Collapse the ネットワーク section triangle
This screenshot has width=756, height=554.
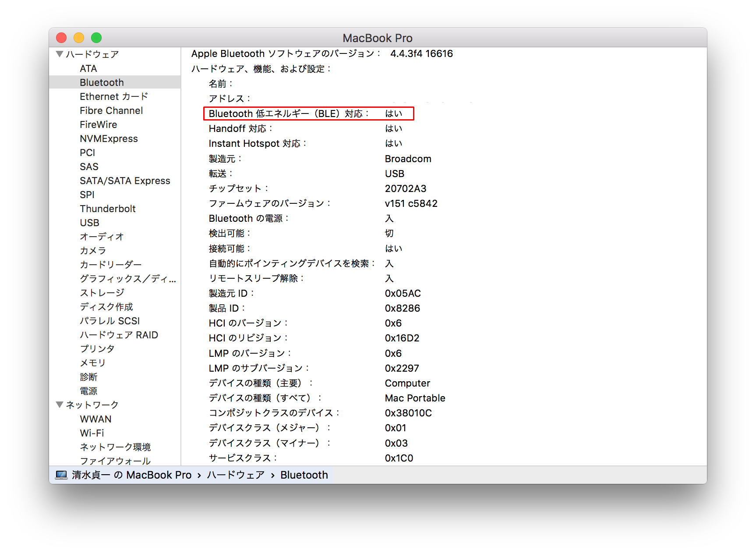tap(60, 405)
